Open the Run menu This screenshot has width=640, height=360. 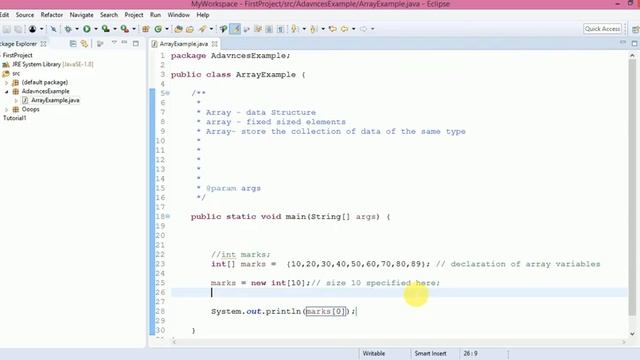tap(156, 15)
